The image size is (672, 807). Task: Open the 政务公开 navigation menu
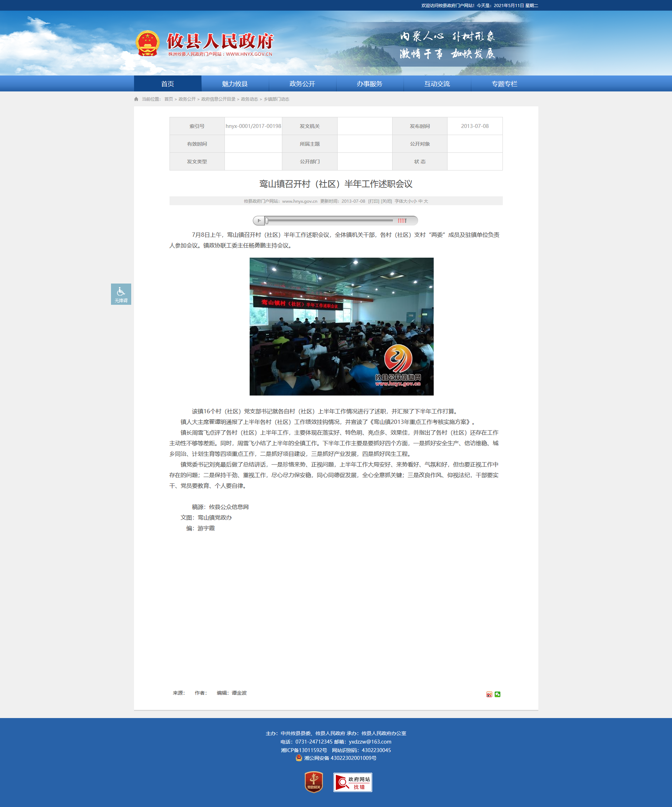[302, 84]
